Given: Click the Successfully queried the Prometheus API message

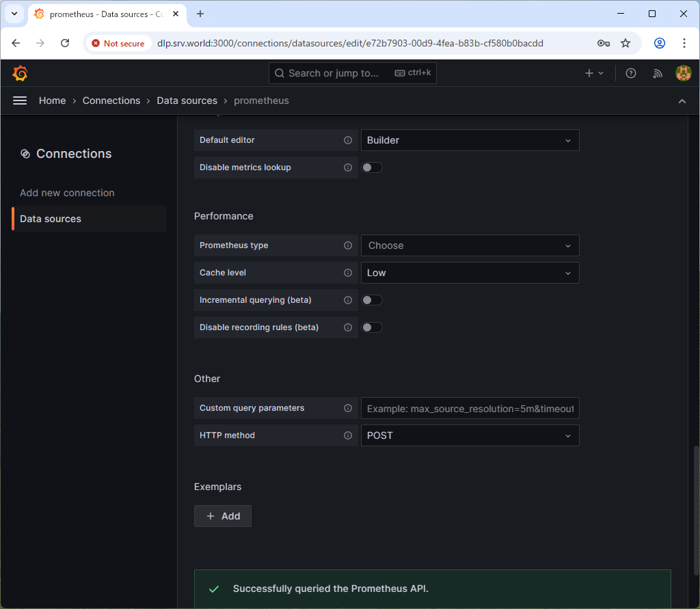Looking at the screenshot, I should [x=331, y=588].
